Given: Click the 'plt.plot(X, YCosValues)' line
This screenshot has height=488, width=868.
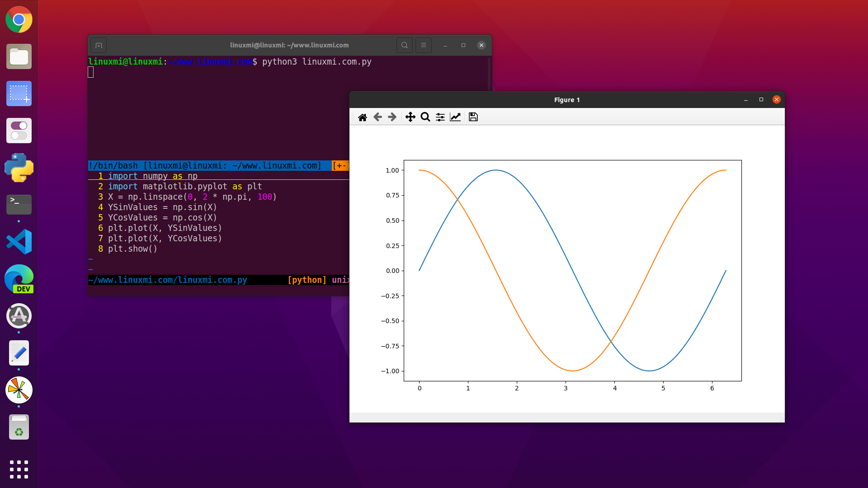Looking at the screenshot, I should 165,239.
